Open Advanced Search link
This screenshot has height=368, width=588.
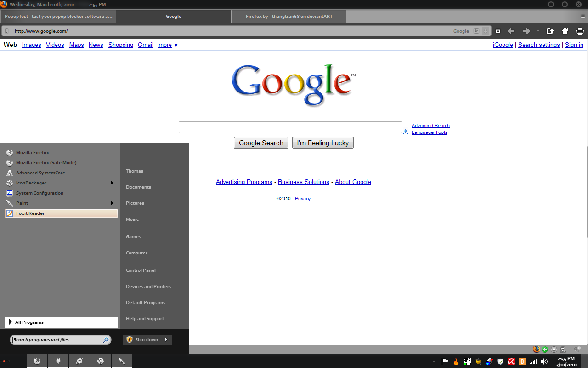coord(430,125)
